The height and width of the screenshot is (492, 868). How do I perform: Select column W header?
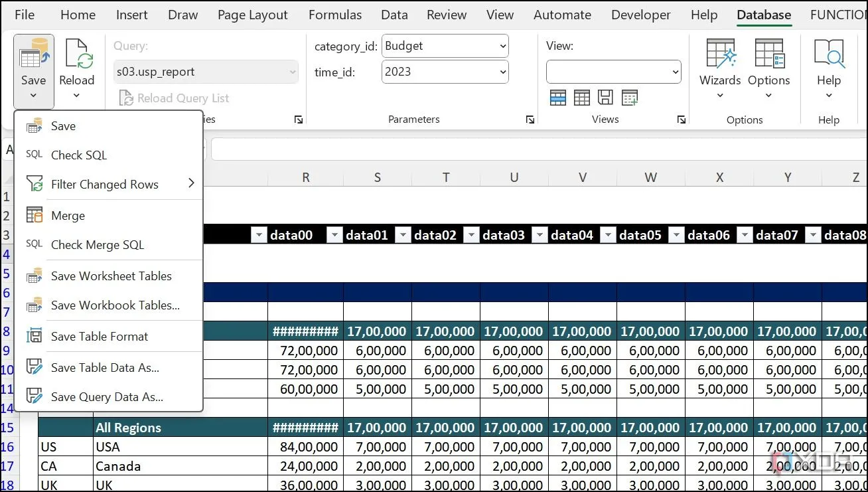tap(650, 177)
